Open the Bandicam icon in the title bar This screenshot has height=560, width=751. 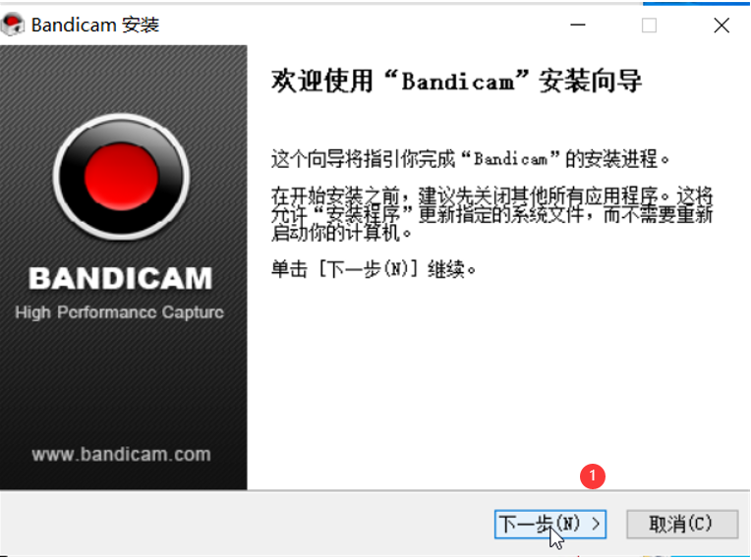[x=13, y=25]
